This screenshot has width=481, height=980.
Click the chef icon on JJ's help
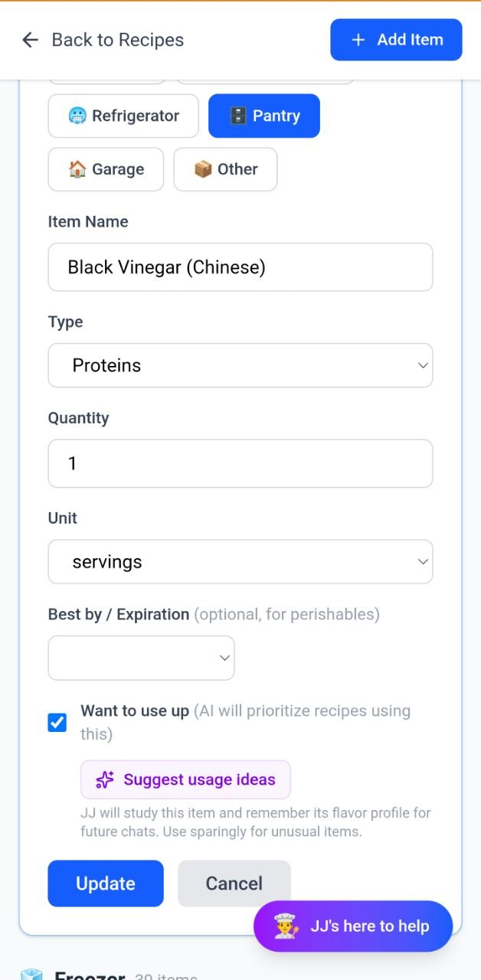point(286,926)
